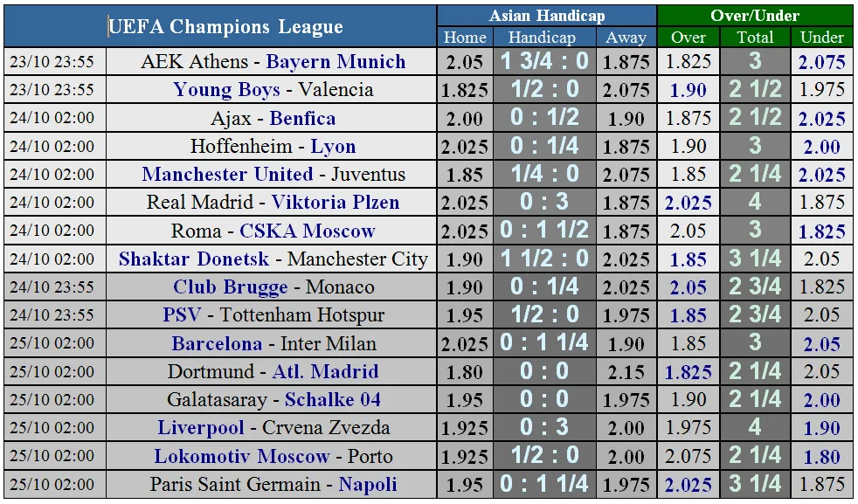Click the Shaktar Donetsk team name

192,259
